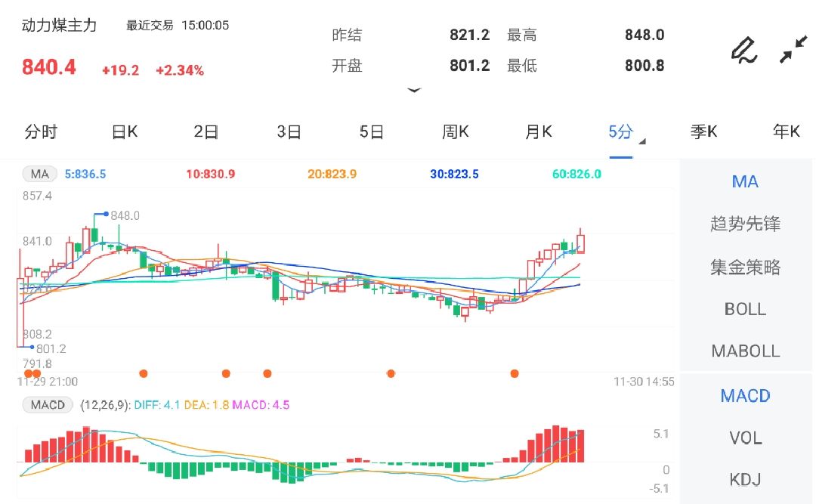Click the 30:823.5 moving average value
816x504 pixels.
[x=454, y=174]
